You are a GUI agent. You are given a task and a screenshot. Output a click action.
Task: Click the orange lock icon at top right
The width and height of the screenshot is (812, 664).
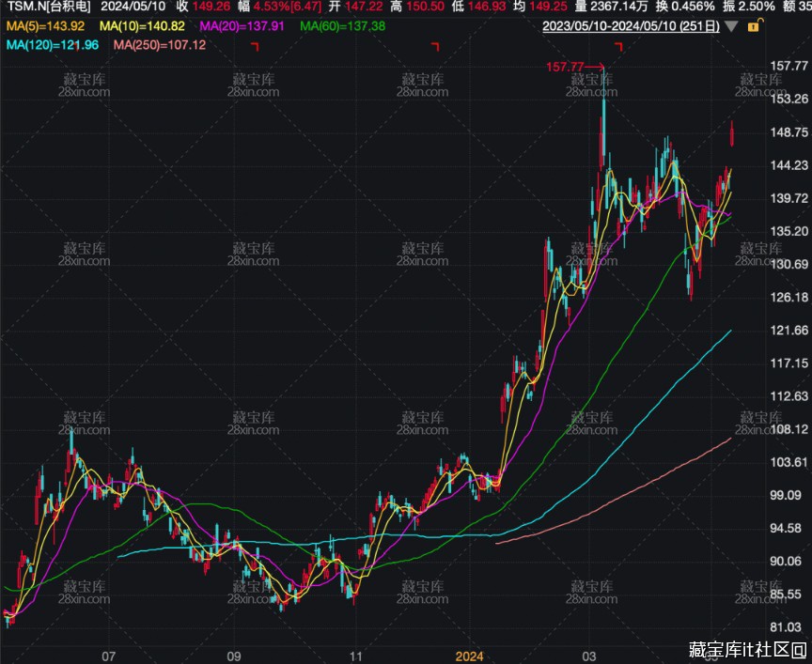point(753,26)
